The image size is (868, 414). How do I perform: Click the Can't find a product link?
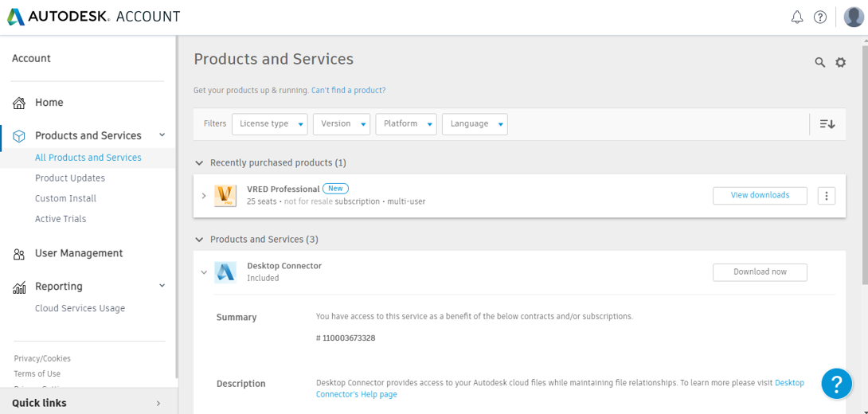pyautogui.click(x=348, y=91)
